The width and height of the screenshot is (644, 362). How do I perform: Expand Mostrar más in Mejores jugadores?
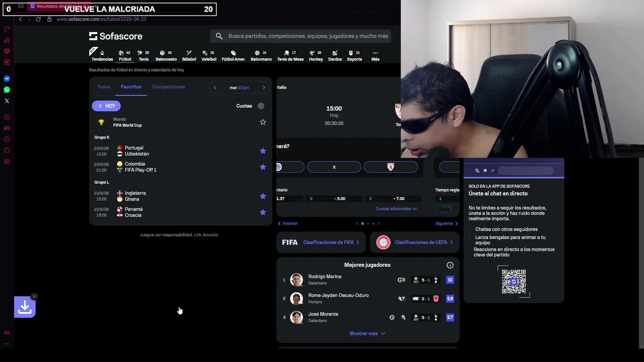tap(367, 333)
